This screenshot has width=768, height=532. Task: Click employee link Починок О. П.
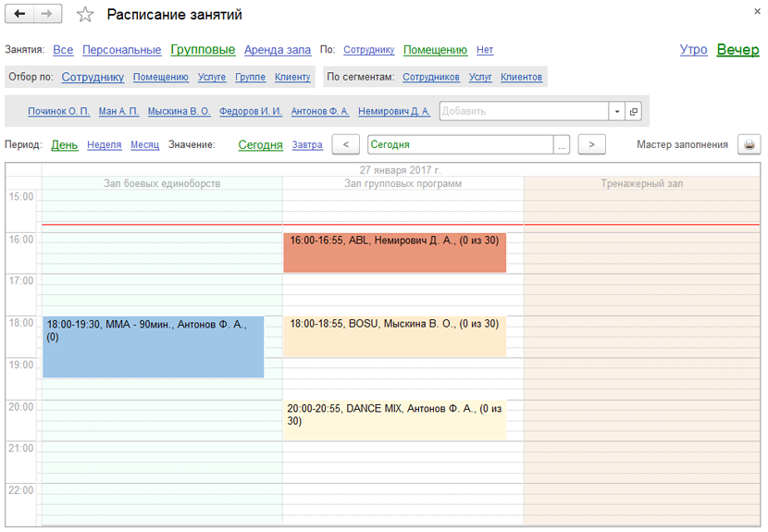click(58, 111)
